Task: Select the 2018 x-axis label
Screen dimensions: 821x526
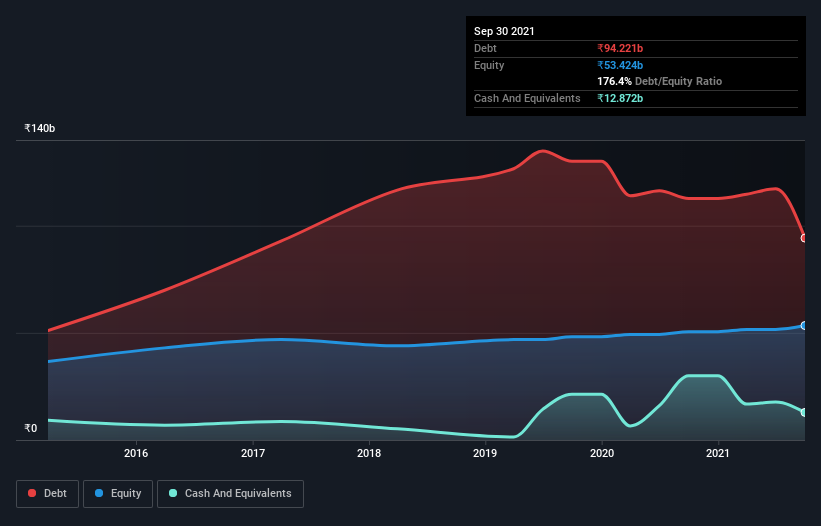Action: 369,453
